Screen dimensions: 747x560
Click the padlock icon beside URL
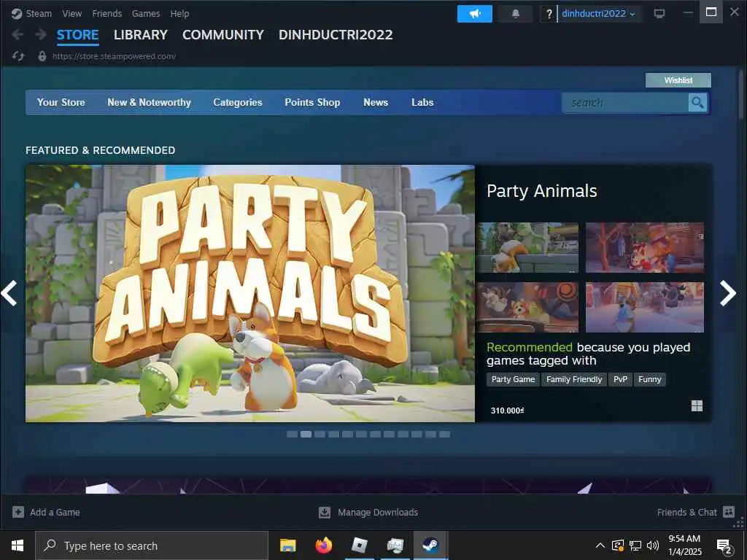tap(42, 56)
